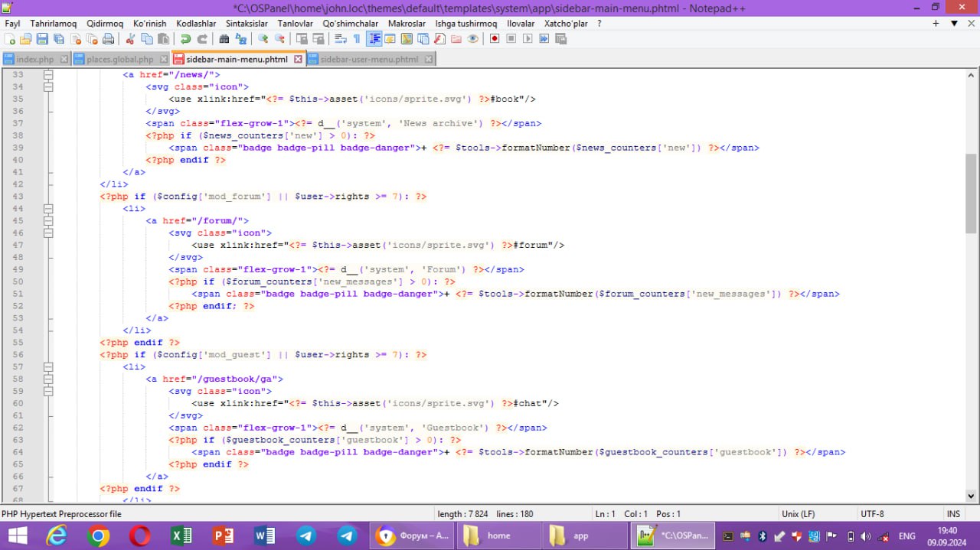
Task: Toggle INS insert mode in the status bar
Action: 953,514
